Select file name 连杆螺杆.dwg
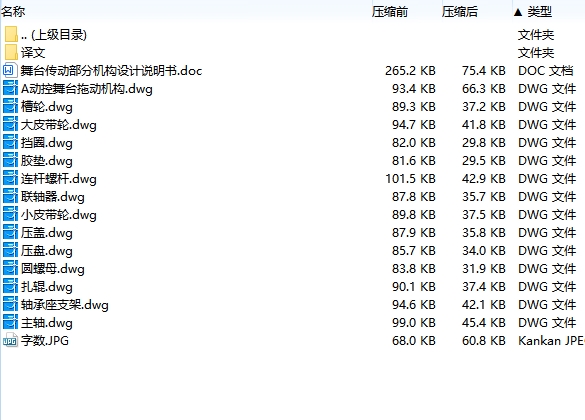 coord(59,179)
